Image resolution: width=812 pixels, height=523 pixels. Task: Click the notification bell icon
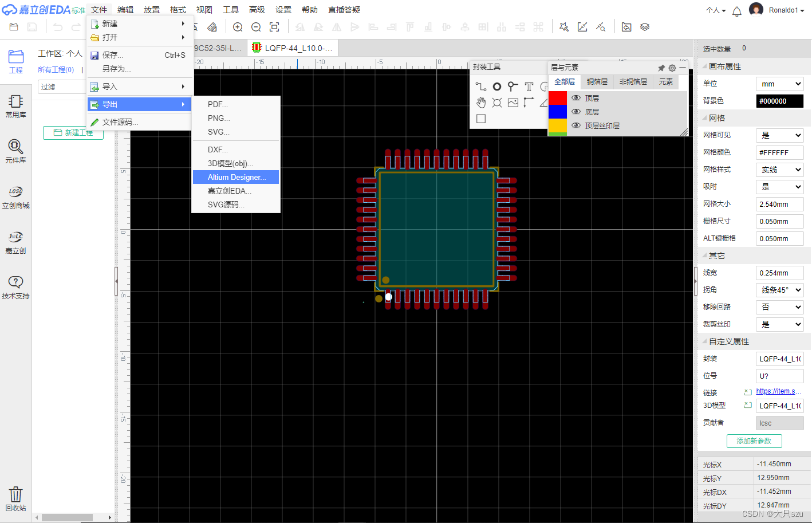pos(737,11)
